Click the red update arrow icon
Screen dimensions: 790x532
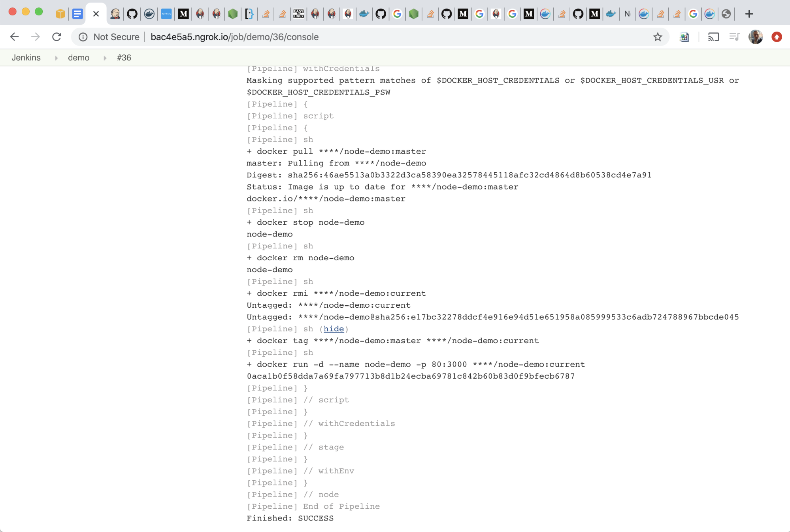pyautogui.click(x=777, y=37)
